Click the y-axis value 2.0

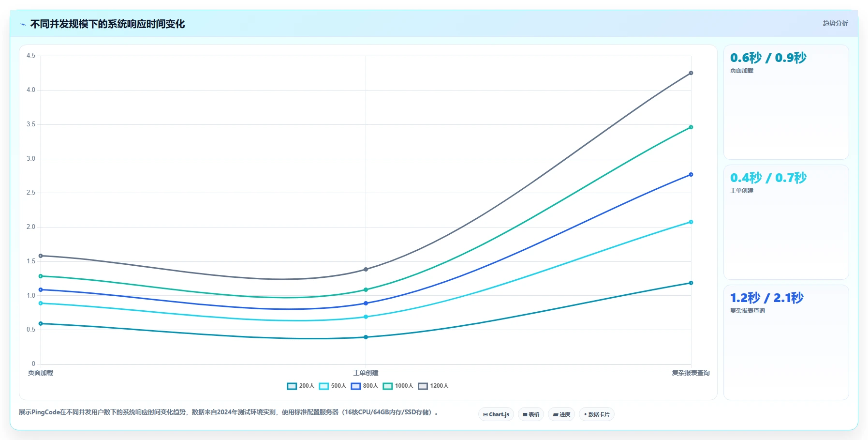click(x=31, y=227)
